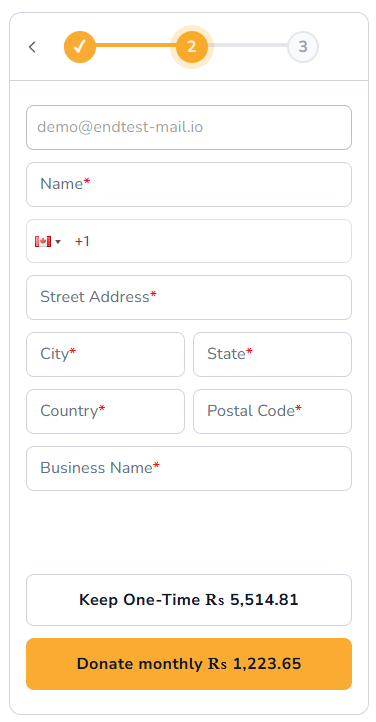Click Donate monthly Rs 1,223.65 button

point(189,664)
